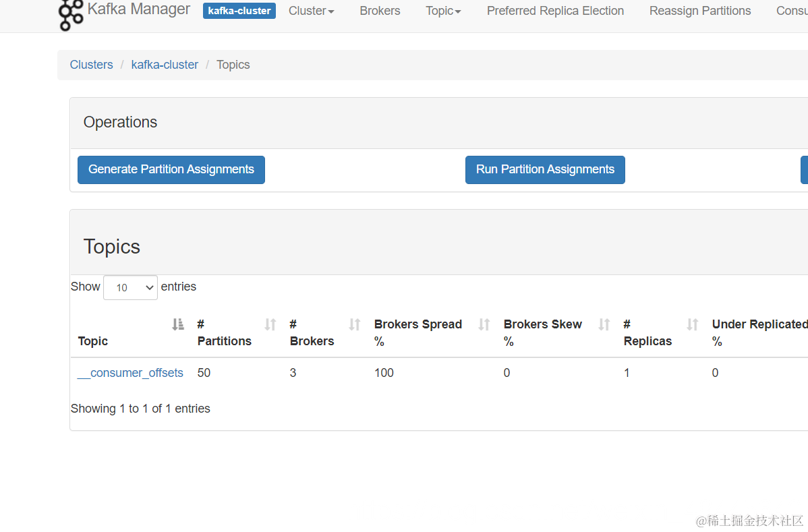The height and width of the screenshot is (532, 808).
Task: Sort by # Brokers column icon
Action: [x=355, y=324]
